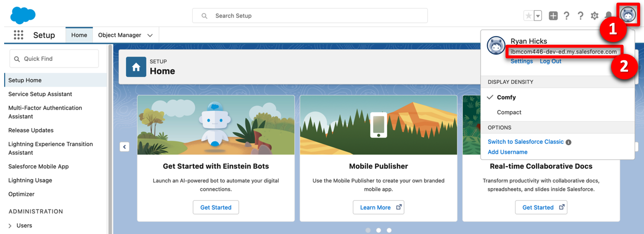644x234 pixels.
Task: Open the favorites list dropdown arrow
Action: (x=538, y=16)
